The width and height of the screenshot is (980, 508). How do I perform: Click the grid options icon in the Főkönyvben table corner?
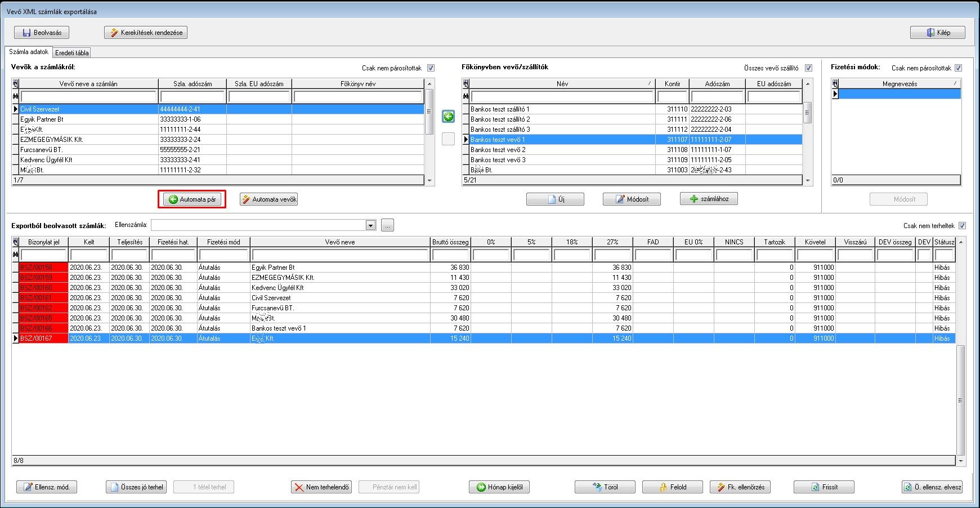pos(466,84)
